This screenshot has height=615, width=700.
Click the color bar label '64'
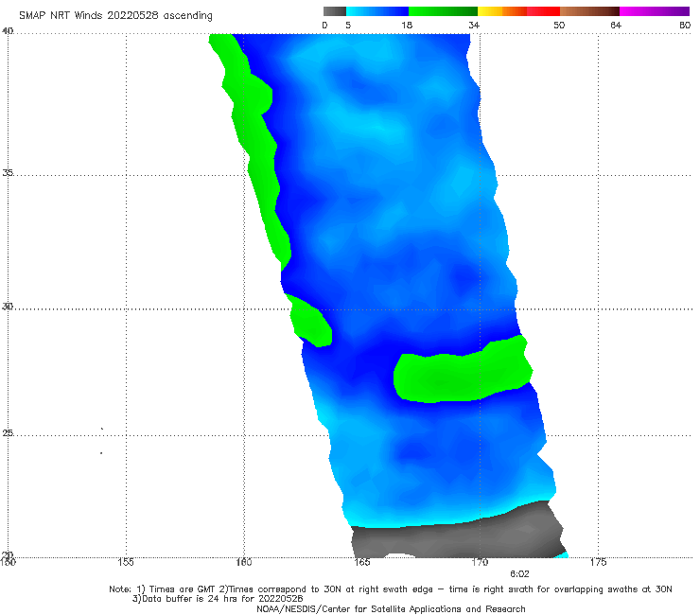pos(616,25)
